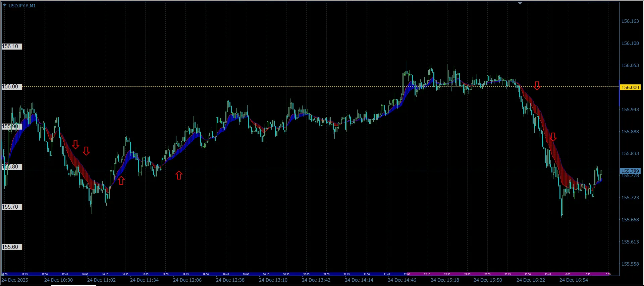Click the 19:00 mark on the session bar
Screen dimensions: 644x286
(x=165, y=274)
